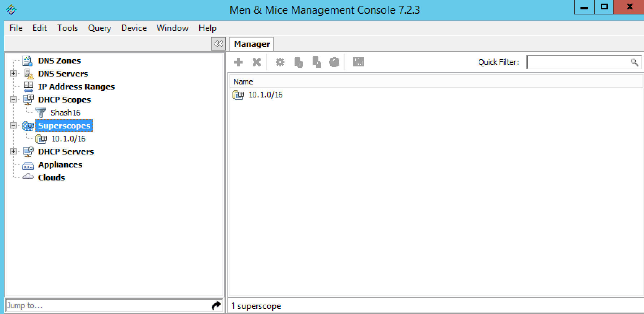The height and width of the screenshot is (314, 644).
Task: Select 10.1.0/16 superscope in list
Action: [265, 95]
